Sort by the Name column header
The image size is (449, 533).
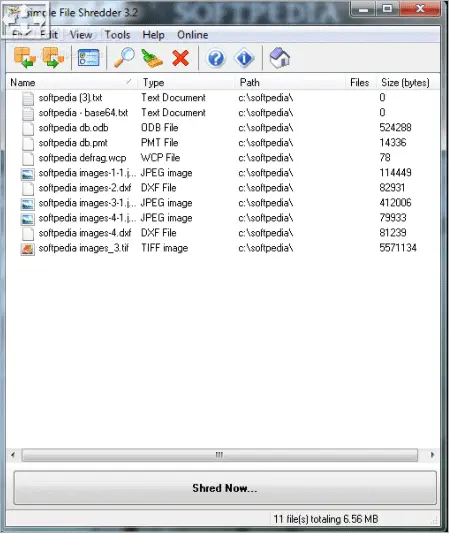(72, 82)
